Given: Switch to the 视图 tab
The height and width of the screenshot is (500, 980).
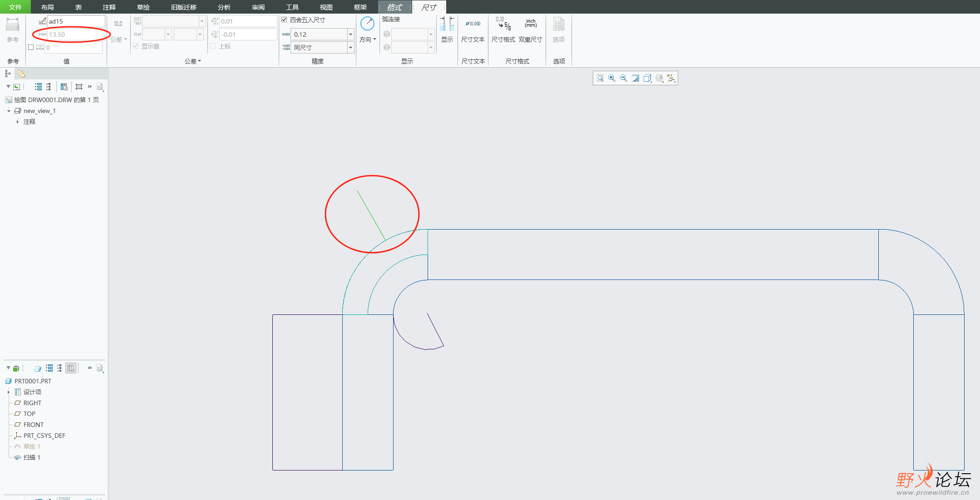Looking at the screenshot, I should 326,7.
